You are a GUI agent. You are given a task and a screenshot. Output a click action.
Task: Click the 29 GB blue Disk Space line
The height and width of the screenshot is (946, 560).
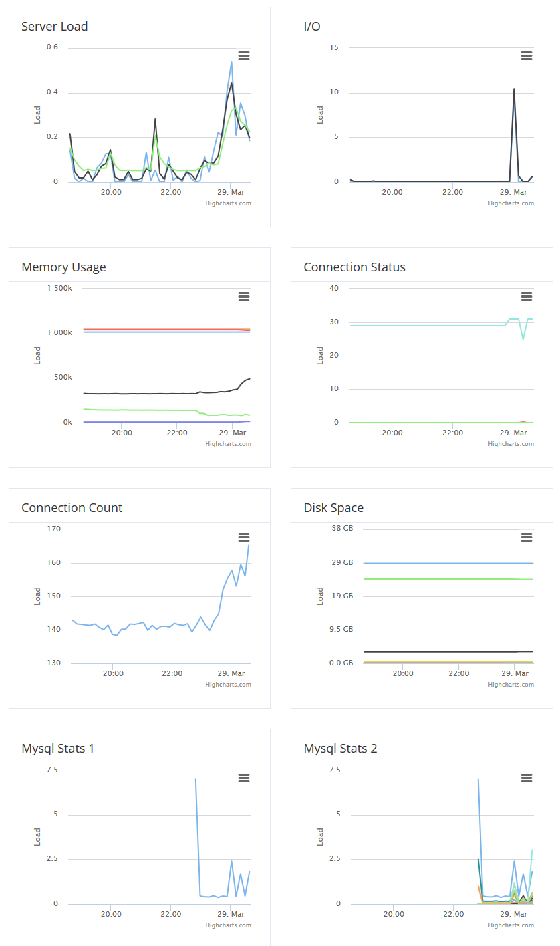pyautogui.click(x=448, y=564)
